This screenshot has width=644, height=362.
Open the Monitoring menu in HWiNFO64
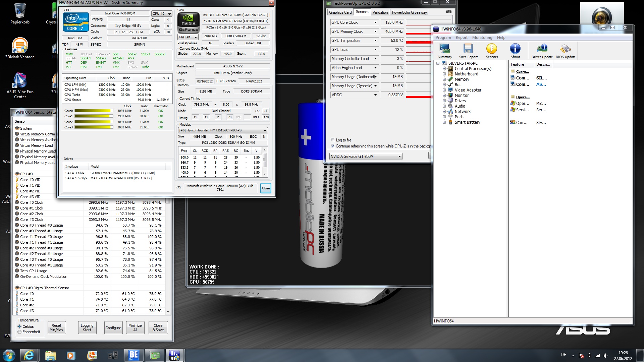[482, 38]
